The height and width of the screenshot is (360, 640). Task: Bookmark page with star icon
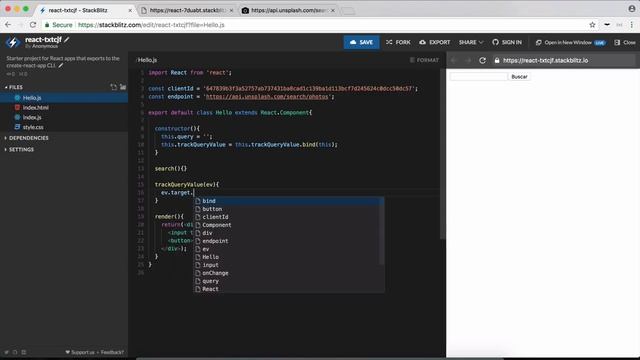(x=592, y=25)
